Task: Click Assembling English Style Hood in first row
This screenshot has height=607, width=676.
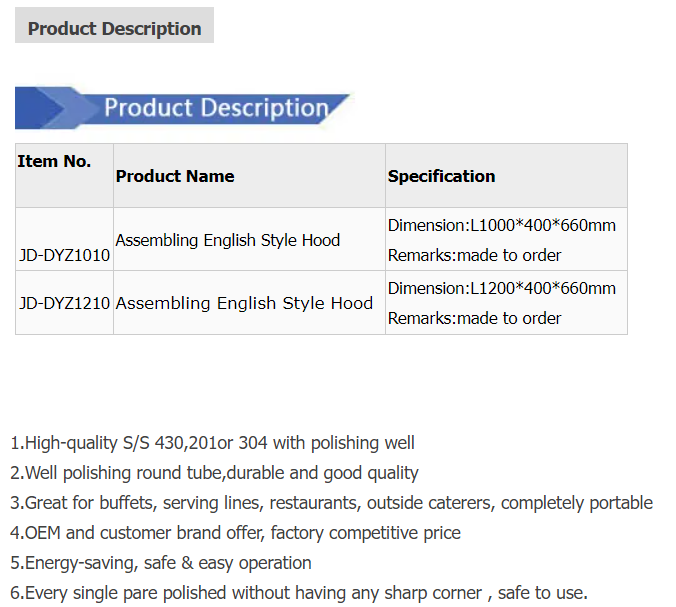Action: click(x=228, y=240)
